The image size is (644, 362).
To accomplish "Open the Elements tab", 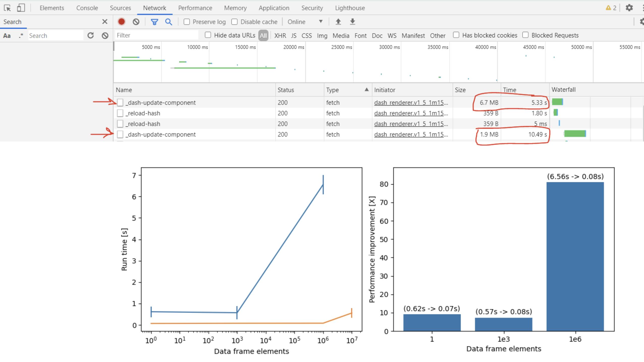I will pyautogui.click(x=52, y=8).
